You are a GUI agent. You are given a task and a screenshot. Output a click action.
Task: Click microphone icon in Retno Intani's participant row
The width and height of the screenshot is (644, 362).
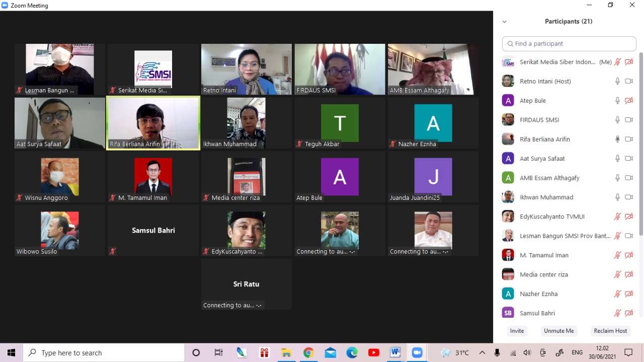(617, 81)
